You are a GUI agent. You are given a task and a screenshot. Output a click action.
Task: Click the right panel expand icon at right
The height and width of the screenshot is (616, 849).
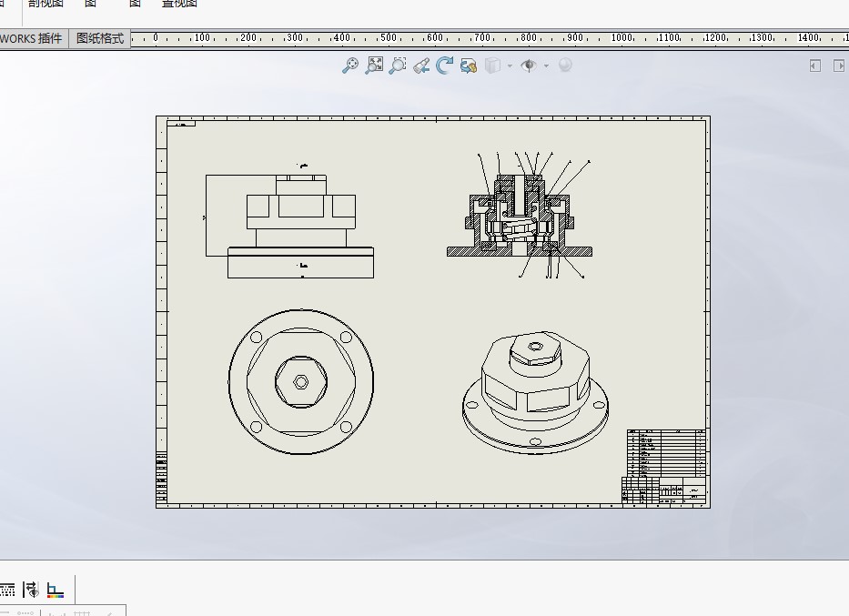(839, 66)
